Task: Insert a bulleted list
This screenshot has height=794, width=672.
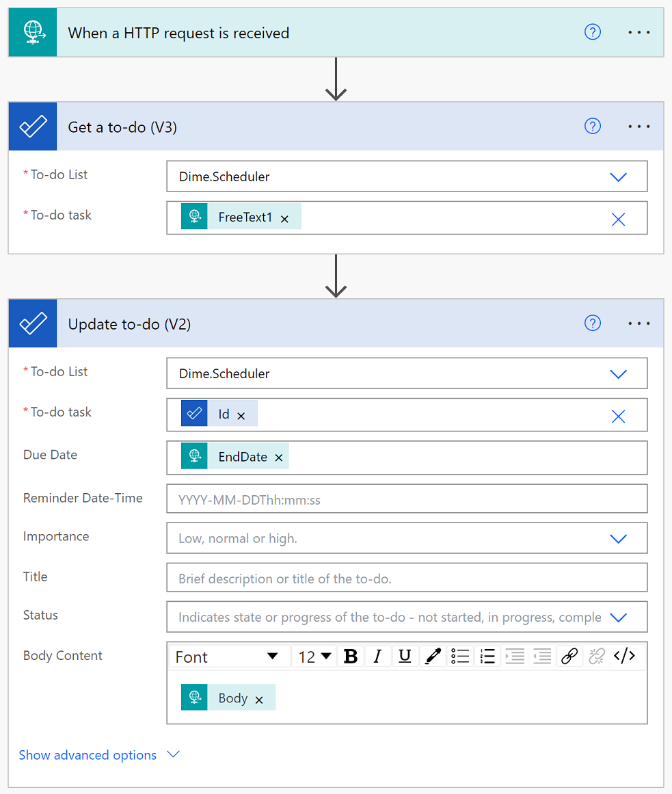Action: point(460,657)
